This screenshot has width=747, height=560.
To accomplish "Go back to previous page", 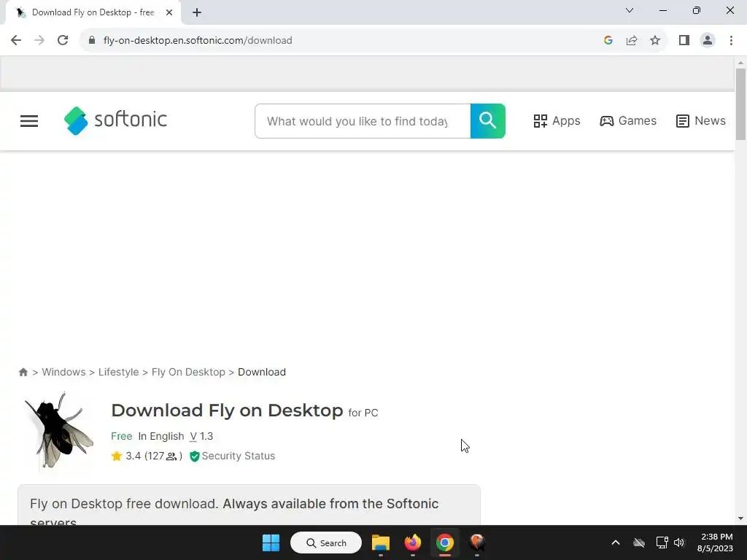I will pyautogui.click(x=16, y=41).
